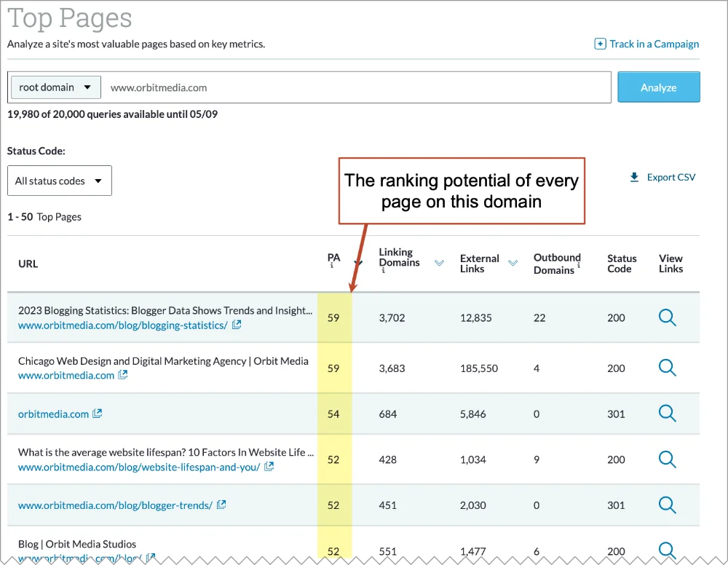
Task: Open View Links magnifier for Blog | Orbit Media Studios row
Action: click(x=667, y=550)
